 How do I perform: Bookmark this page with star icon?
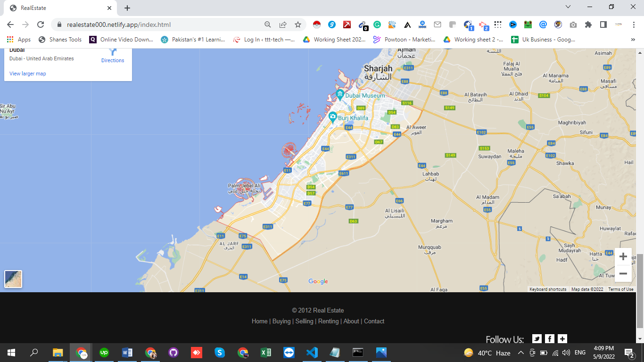tap(297, 25)
